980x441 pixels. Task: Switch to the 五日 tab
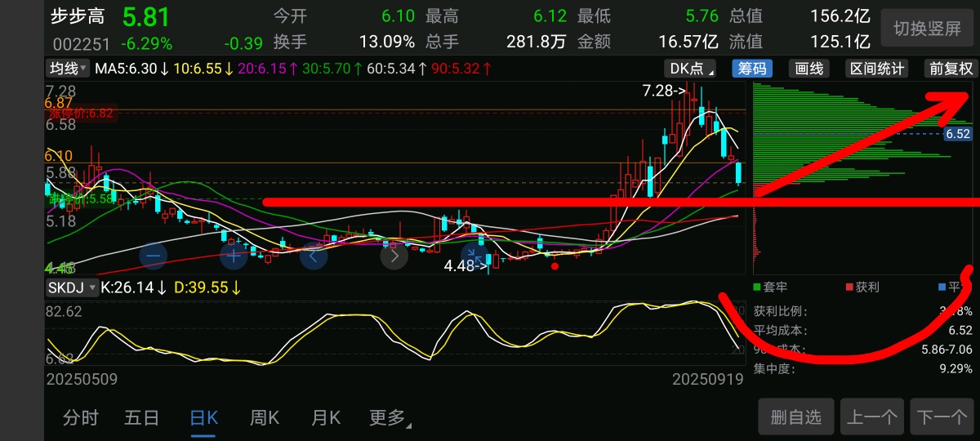click(x=141, y=418)
